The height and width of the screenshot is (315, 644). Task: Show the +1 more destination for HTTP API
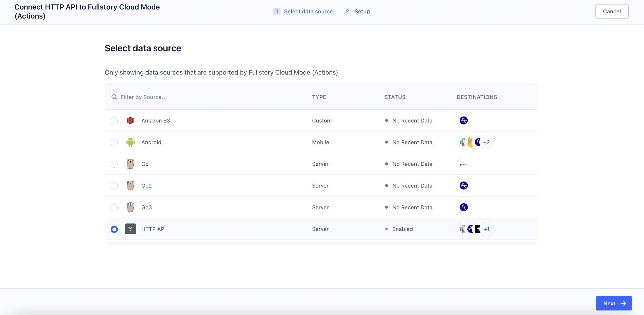(x=486, y=229)
